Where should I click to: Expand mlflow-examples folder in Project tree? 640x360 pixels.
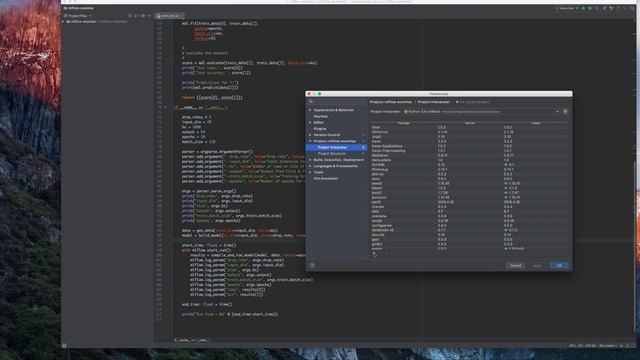(64, 22)
